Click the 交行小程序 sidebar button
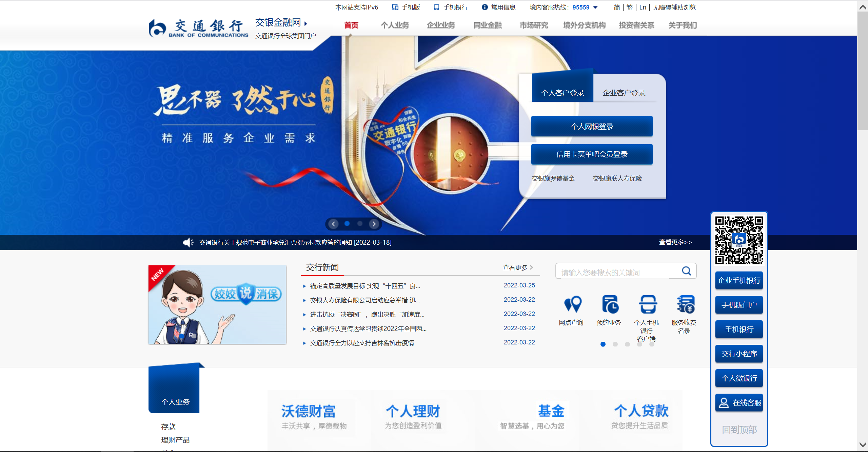The width and height of the screenshot is (868, 452). pyautogui.click(x=739, y=354)
